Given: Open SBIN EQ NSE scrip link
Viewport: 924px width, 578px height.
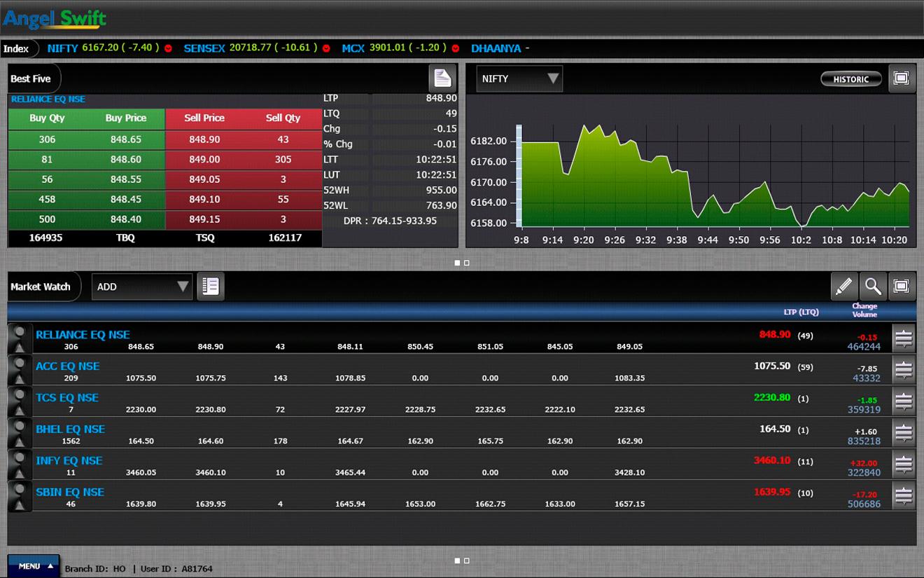Looking at the screenshot, I should [x=70, y=493].
